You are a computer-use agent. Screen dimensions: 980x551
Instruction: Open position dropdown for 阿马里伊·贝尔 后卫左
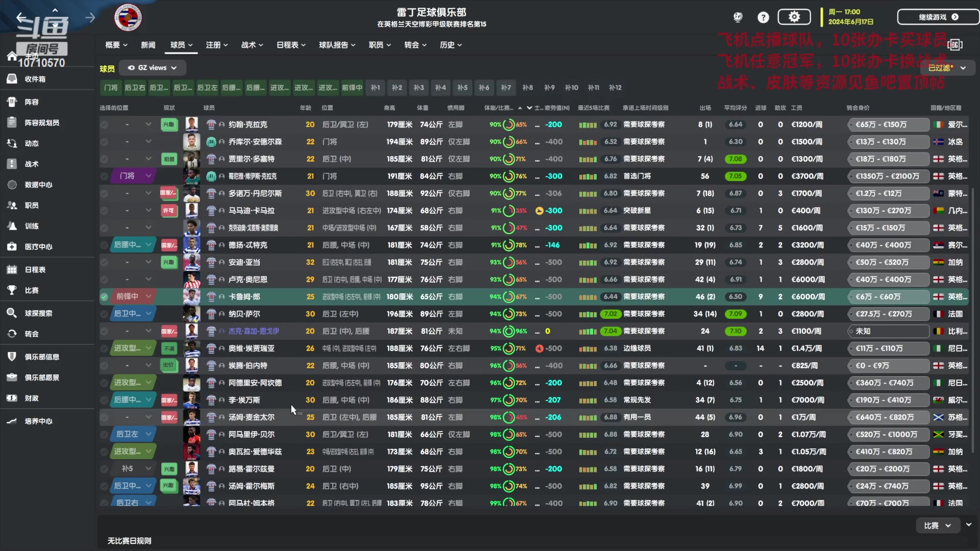[x=133, y=434]
